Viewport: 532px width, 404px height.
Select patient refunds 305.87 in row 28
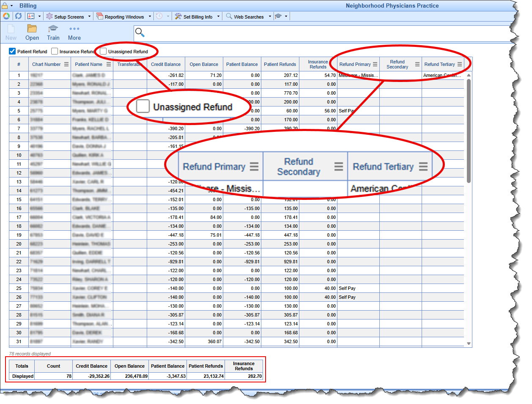(280, 315)
